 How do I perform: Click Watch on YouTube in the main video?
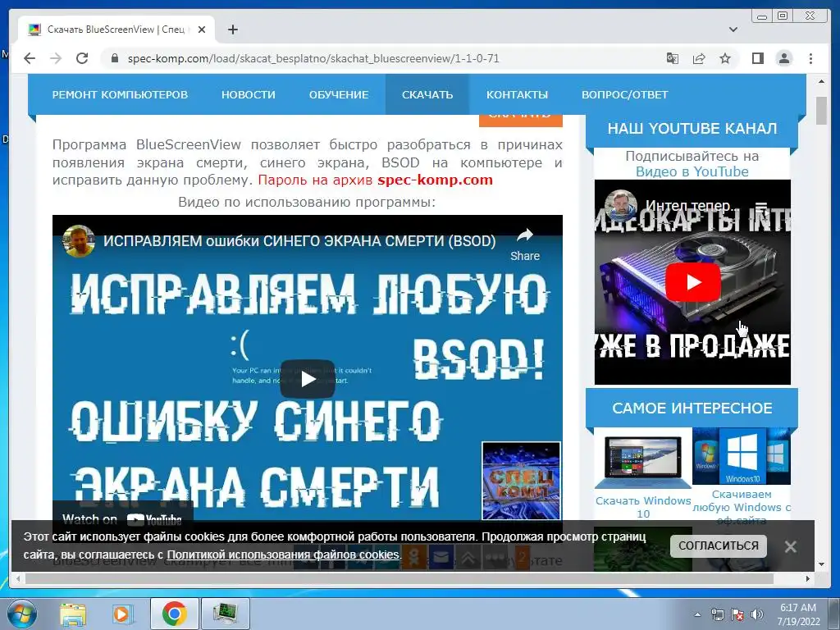pyautogui.click(x=122, y=519)
